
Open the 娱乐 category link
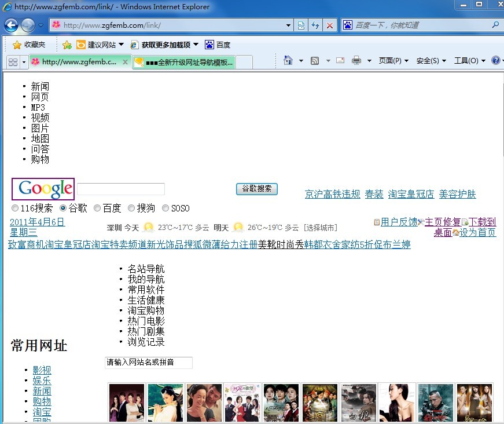[42, 381]
